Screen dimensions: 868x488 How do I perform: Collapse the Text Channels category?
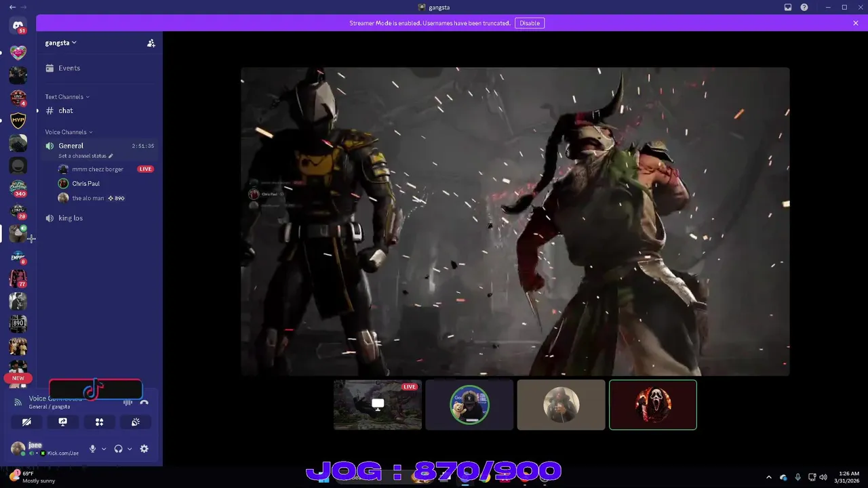[x=67, y=97]
